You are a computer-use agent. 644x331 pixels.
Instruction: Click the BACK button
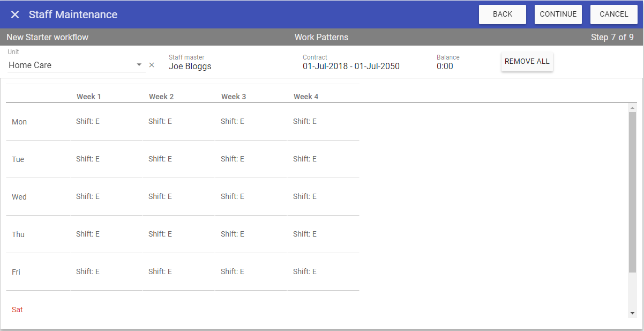[x=502, y=14]
